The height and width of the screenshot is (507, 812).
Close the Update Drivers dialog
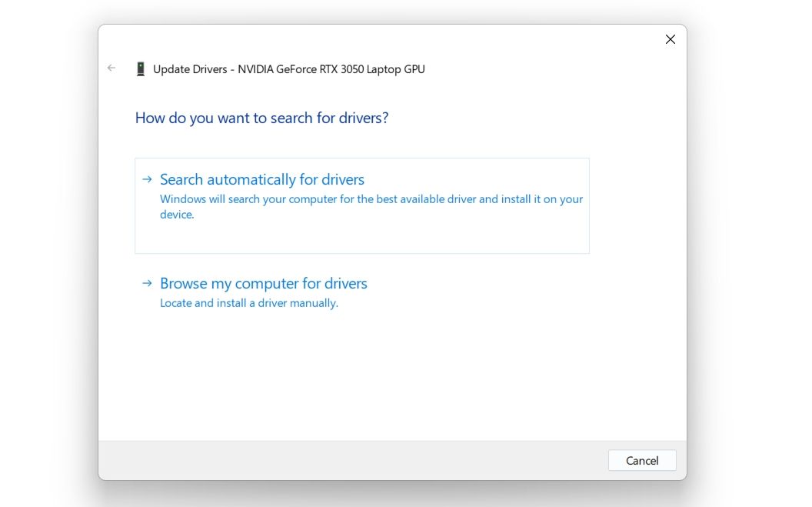[670, 39]
